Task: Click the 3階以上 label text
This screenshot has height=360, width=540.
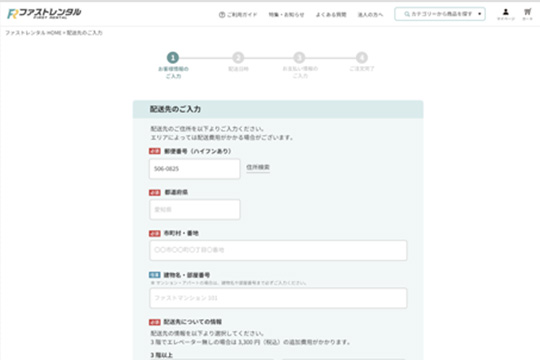Action: [162, 355]
